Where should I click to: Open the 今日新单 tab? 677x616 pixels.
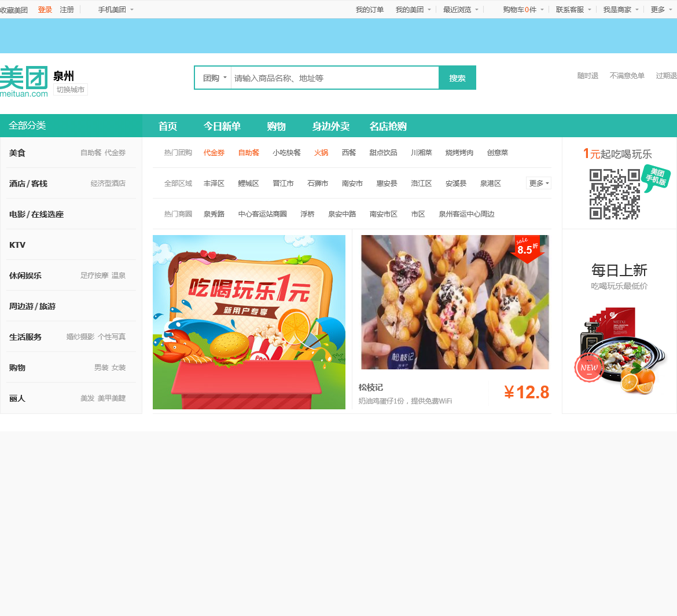222,126
